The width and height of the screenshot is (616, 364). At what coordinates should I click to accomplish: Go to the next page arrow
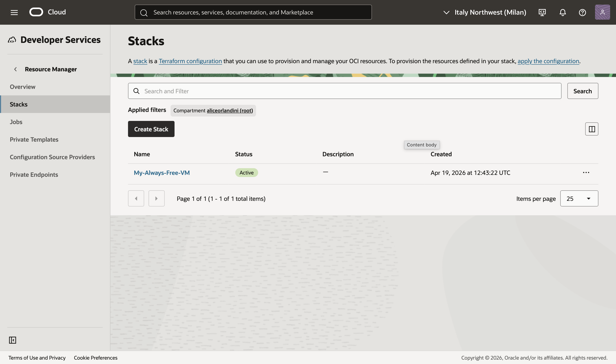(x=157, y=199)
